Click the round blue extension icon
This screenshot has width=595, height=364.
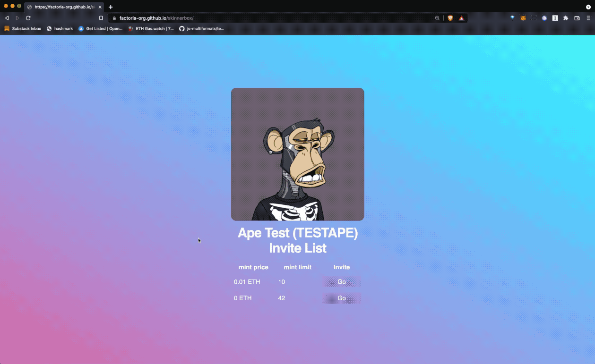tap(544, 18)
